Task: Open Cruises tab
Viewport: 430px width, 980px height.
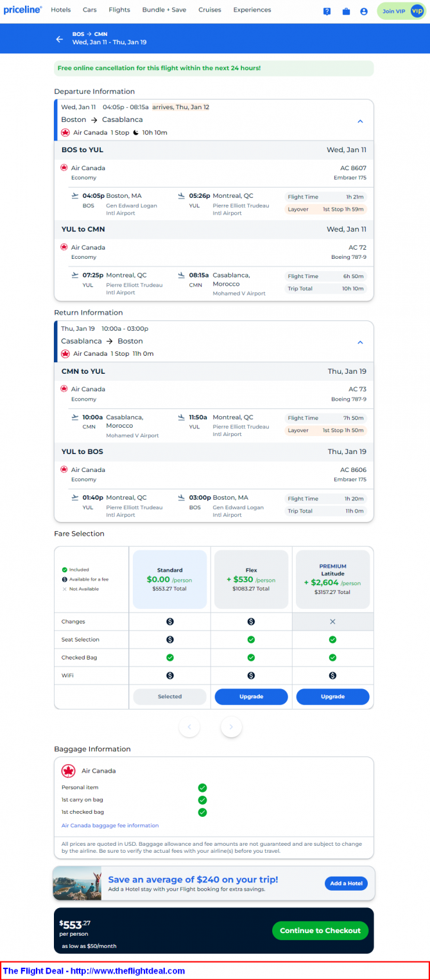Action: click(x=210, y=10)
